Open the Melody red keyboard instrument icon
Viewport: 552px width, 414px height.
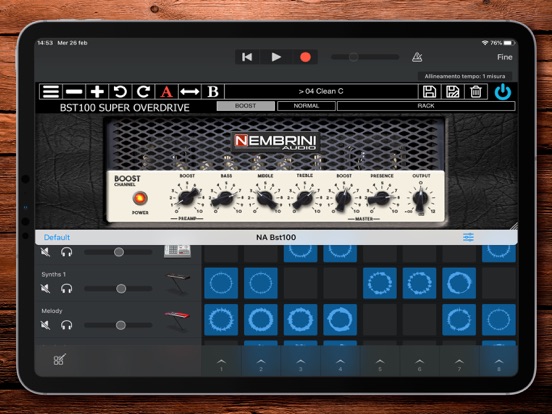tap(177, 320)
